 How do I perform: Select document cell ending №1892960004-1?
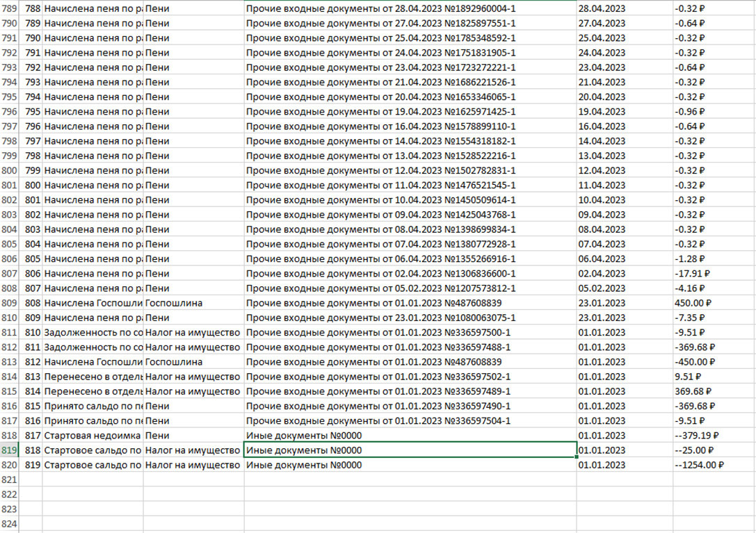tap(410, 8)
